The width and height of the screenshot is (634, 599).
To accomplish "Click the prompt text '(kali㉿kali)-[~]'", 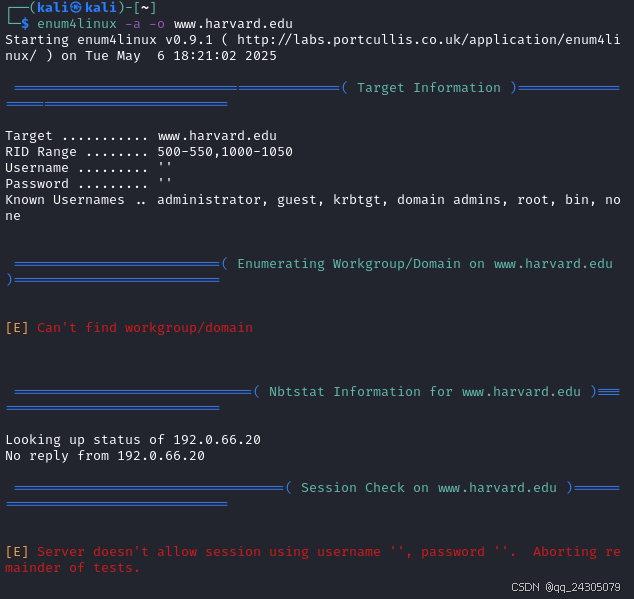I will [x=93, y=8].
